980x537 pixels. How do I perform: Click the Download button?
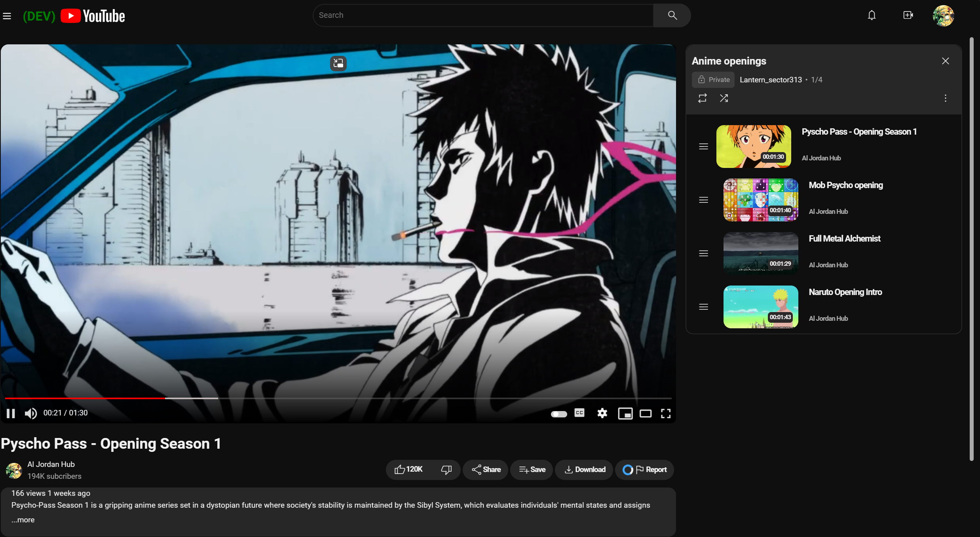[x=585, y=470]
